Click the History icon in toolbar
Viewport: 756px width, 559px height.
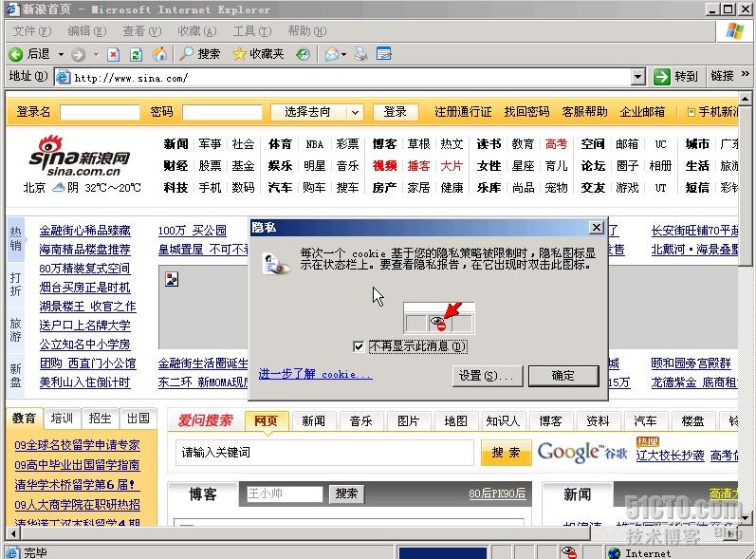(303, 54)
